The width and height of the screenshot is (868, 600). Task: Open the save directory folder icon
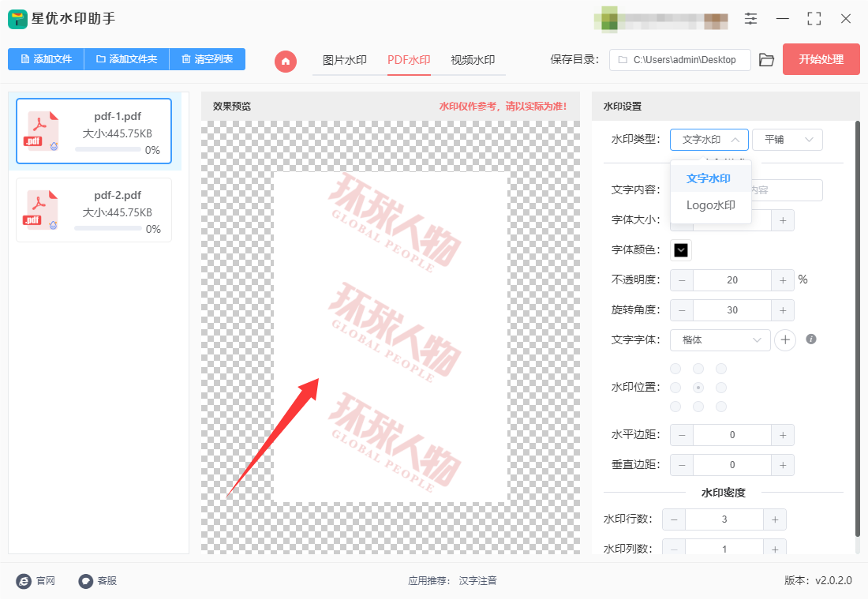click(x=766, y=60)
